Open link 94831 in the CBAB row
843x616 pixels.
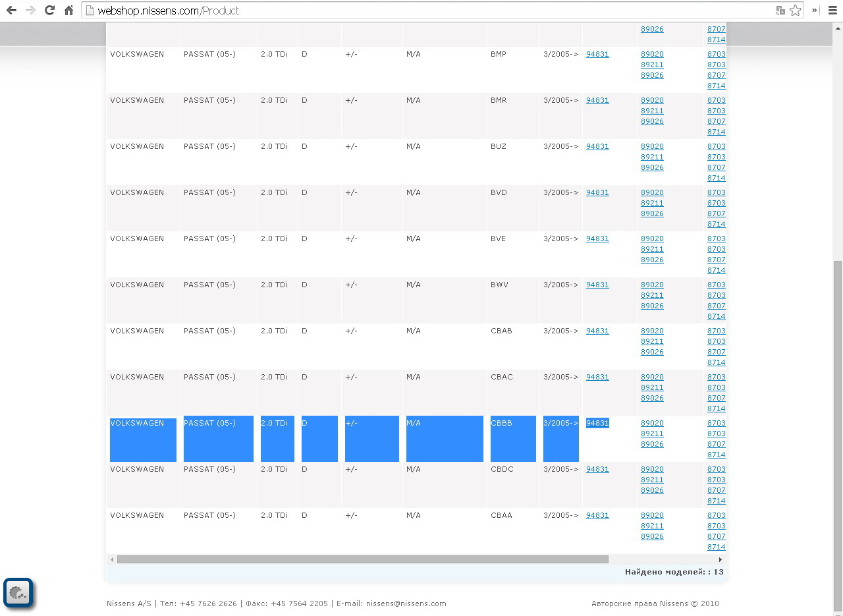coord(597,331)
